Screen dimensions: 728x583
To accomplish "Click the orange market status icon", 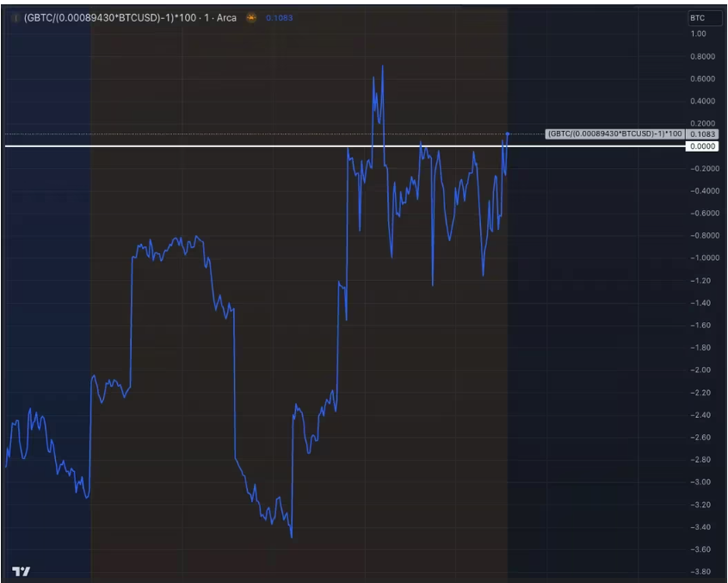I will tap(251, 17).
